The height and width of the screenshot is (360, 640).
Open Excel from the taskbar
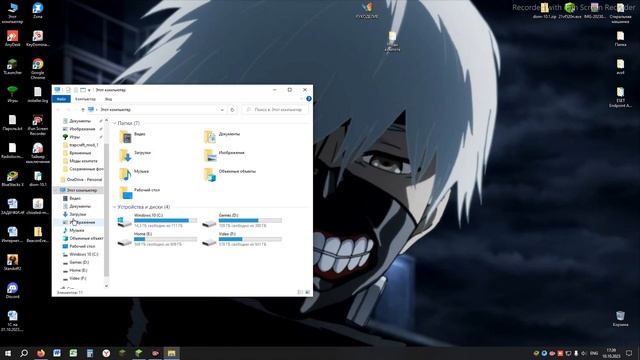click(x=73, y=353)
